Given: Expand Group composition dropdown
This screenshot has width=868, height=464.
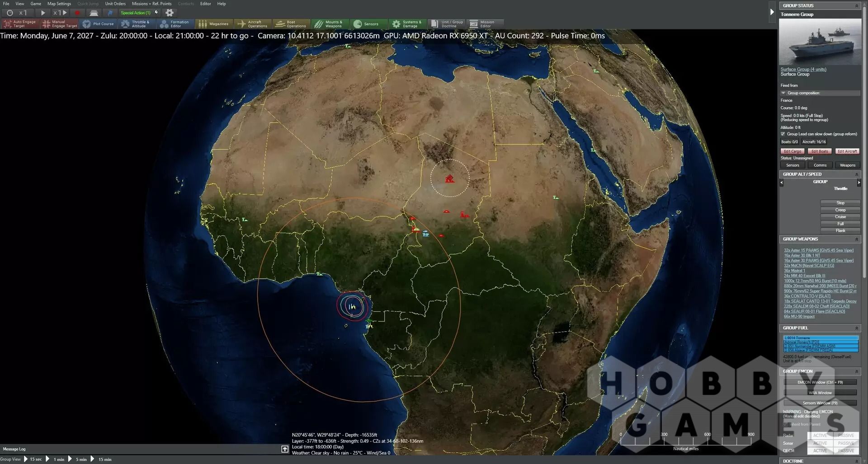Looking at the screenshot, I should pos(783,93).
